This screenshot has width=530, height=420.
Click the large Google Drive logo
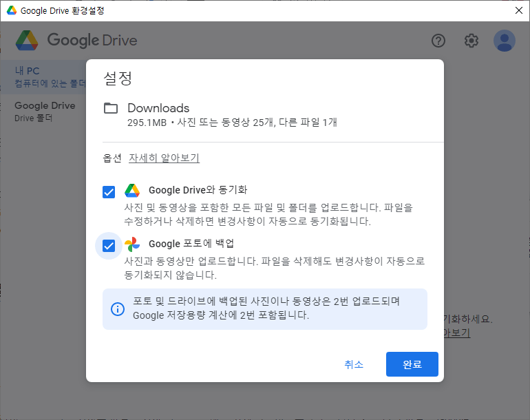(27, 41)
